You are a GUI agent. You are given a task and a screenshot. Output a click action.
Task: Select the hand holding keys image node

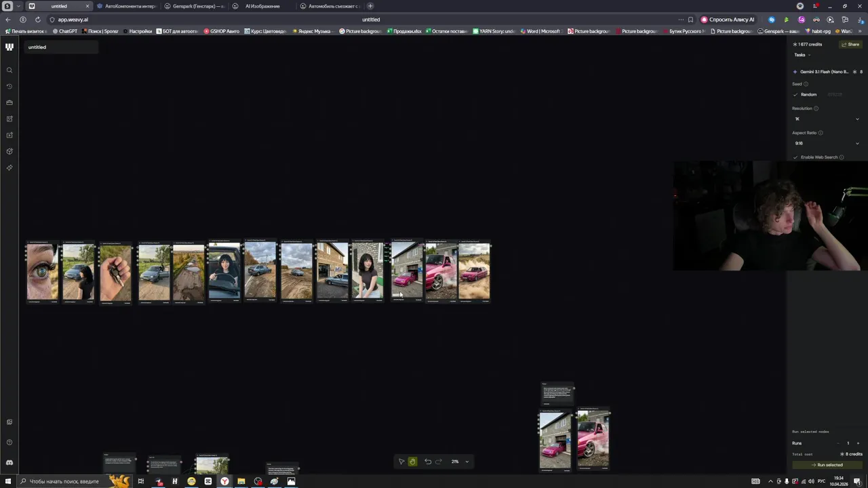pyautogui.click(x=115, y=272)
